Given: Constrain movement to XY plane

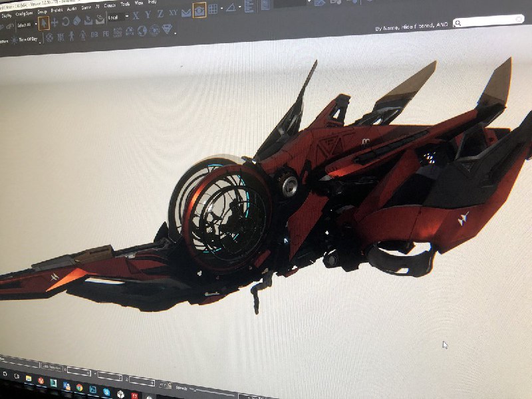Looking at the screenshot, I should (173, 13).
